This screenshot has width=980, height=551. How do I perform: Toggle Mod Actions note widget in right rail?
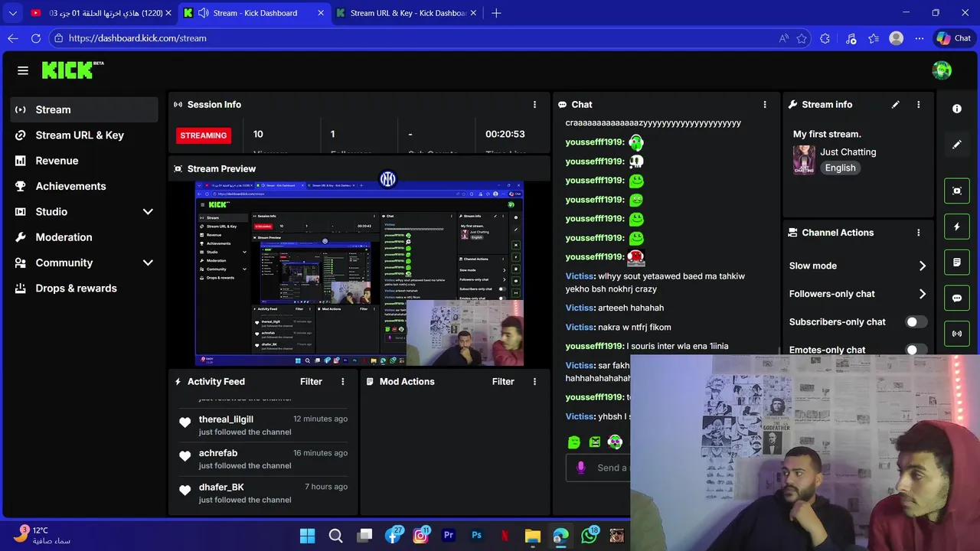[957, 262]
